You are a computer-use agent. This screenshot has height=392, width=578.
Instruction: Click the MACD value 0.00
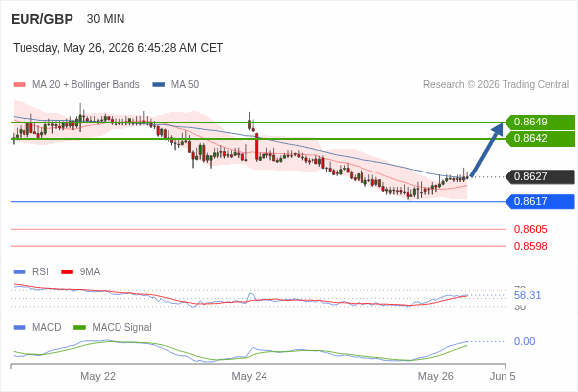pyautogui.click(x=524, y=341)
